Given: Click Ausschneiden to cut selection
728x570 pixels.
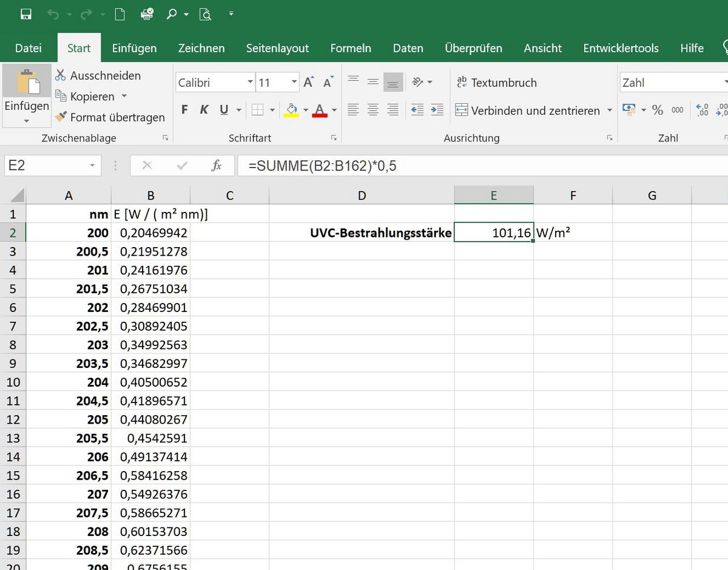Looking at the screenshot, I should pos(98,75).
